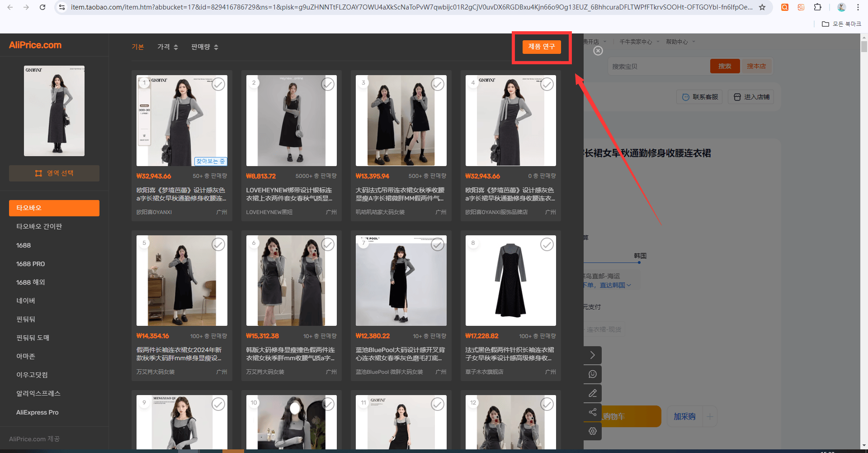Image resolution: width=868 pixels, height=453 pixels.
Task: Click the orange AliPrice extension icon
Action: [x=785, y=7]
